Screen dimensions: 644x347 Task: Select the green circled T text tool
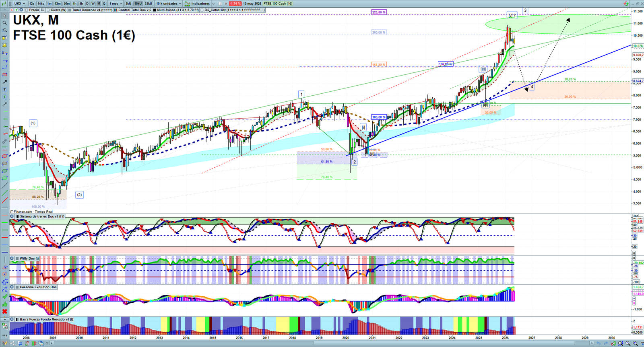(4, 97)
